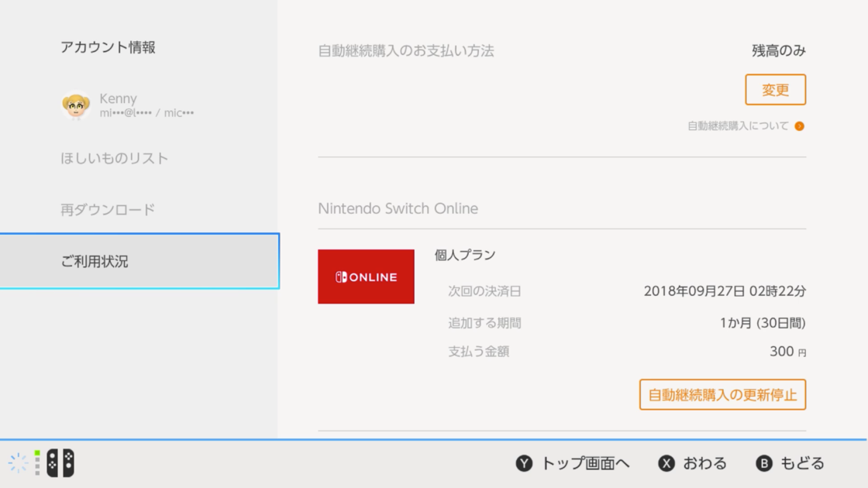Choose もどる to go back

802,463
